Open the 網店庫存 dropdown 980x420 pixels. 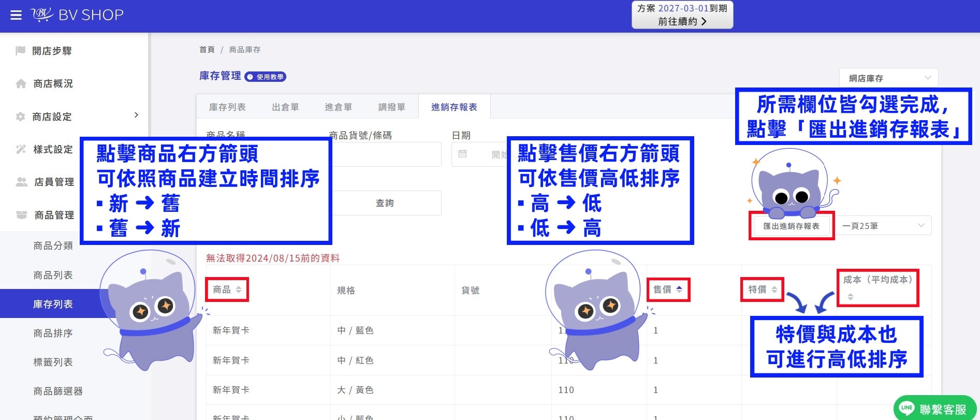pos(888,78)
